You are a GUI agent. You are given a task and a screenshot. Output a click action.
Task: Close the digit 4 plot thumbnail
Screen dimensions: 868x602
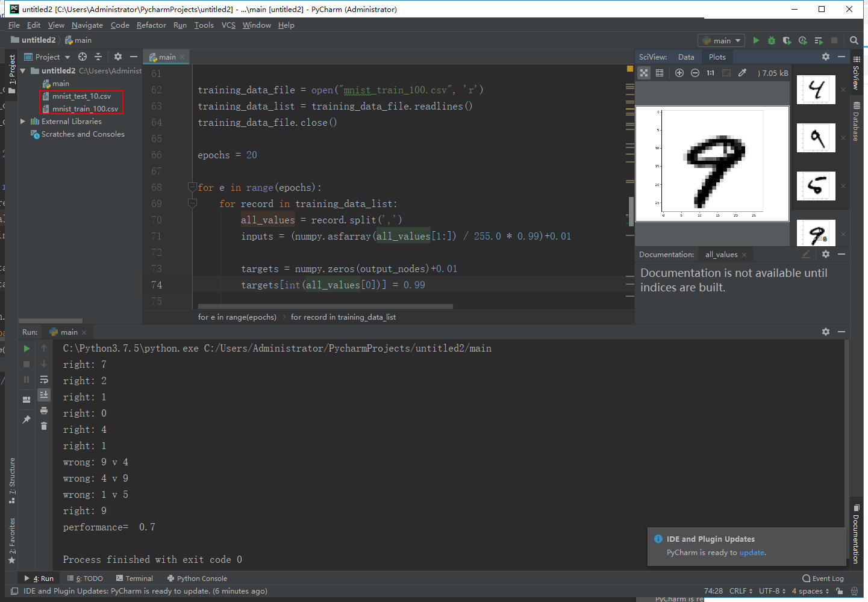[x=843, y=90]
